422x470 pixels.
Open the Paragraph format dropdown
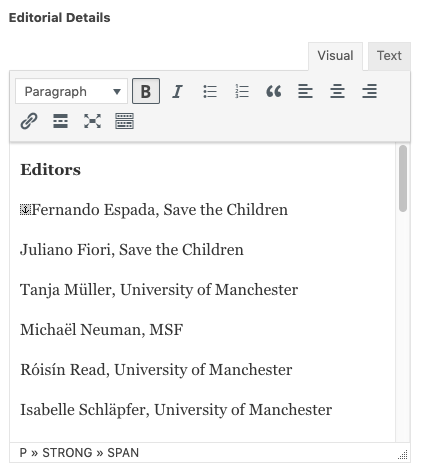tap(71, 91)
